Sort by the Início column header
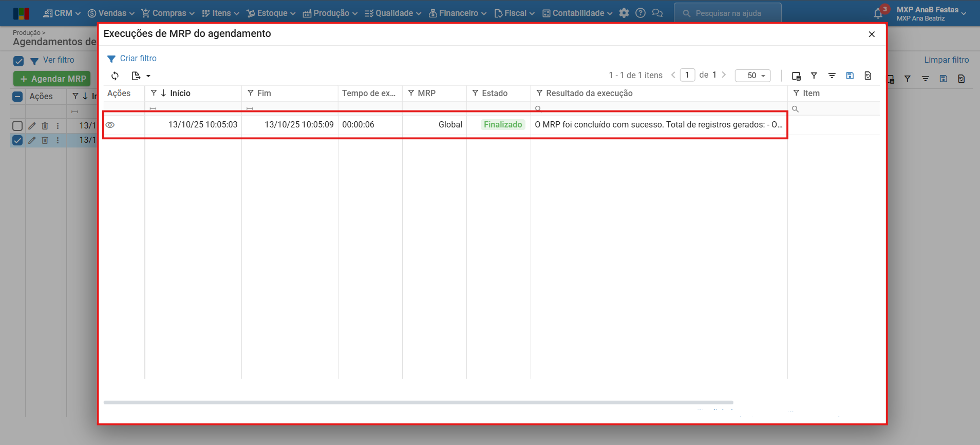This screenshot has width=980, height=445. click(x=180, y=93)
